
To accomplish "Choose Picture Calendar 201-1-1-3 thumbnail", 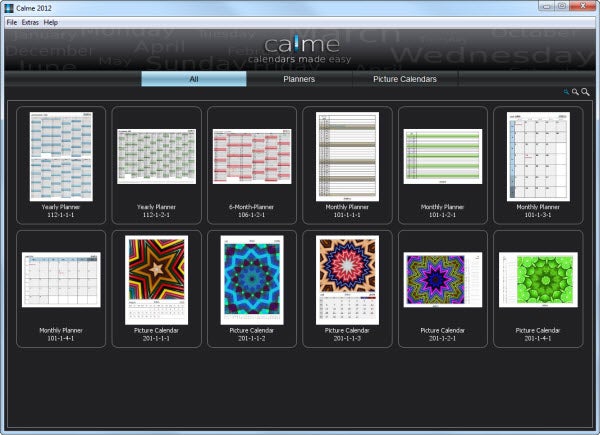I will pyautogui.click(x=347, y=280).
